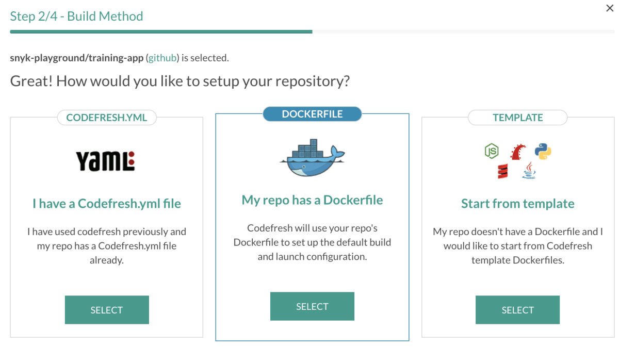
Task: Open the Step 2/4 Build Method heading
Action: point(76,16)
